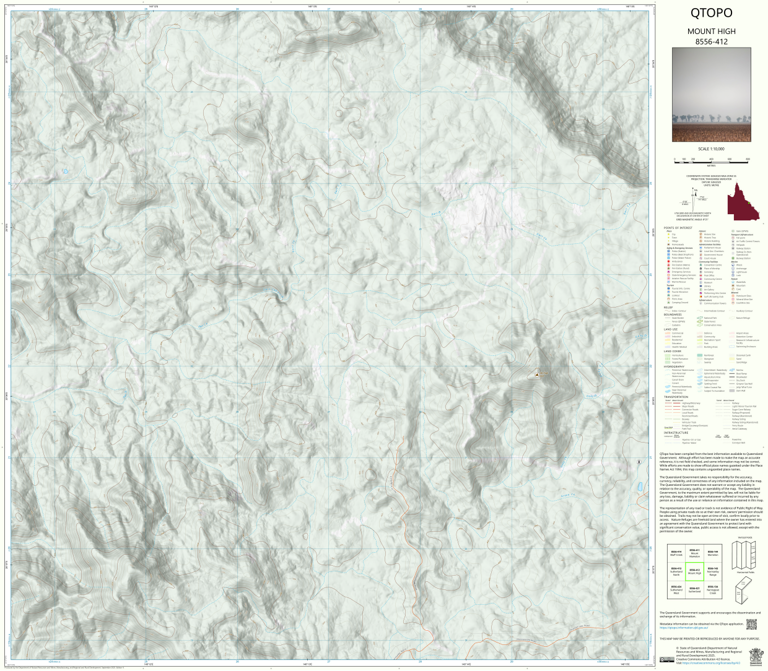Click the QR code

[751, 624]
